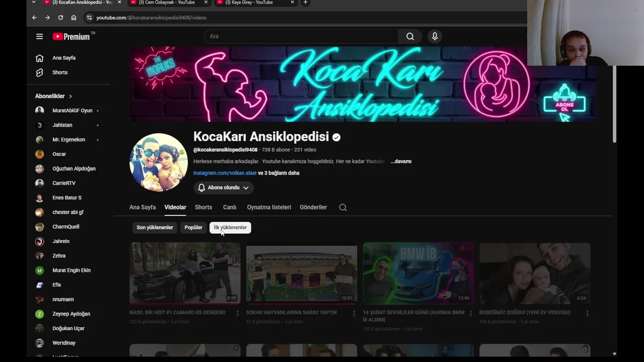Switch to Videolar tab

click(175, 207)
